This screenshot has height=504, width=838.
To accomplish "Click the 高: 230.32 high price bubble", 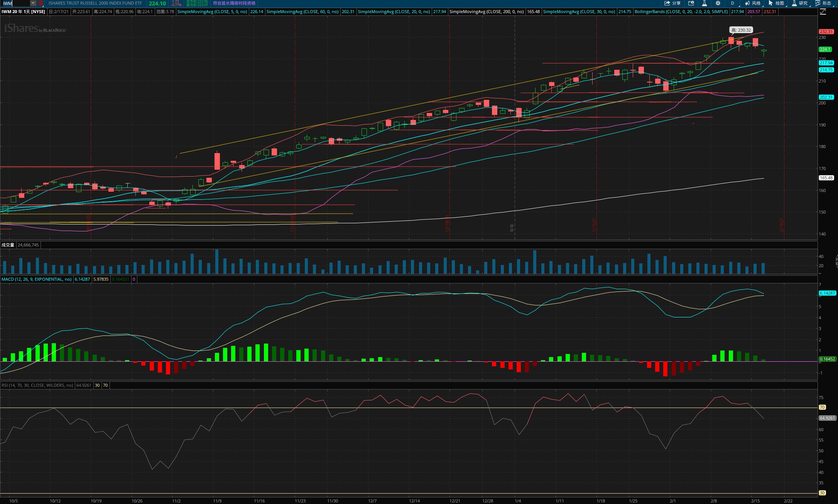I will [x=741, y=30].
